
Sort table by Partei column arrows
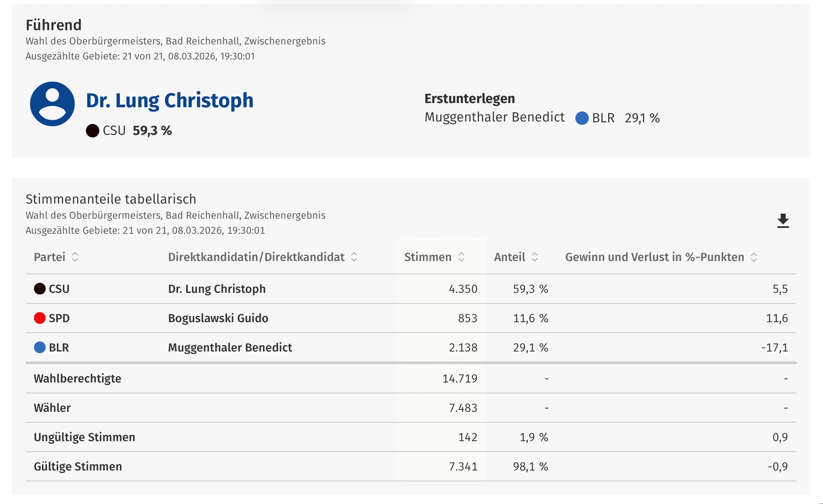click(x=75, y=257)
